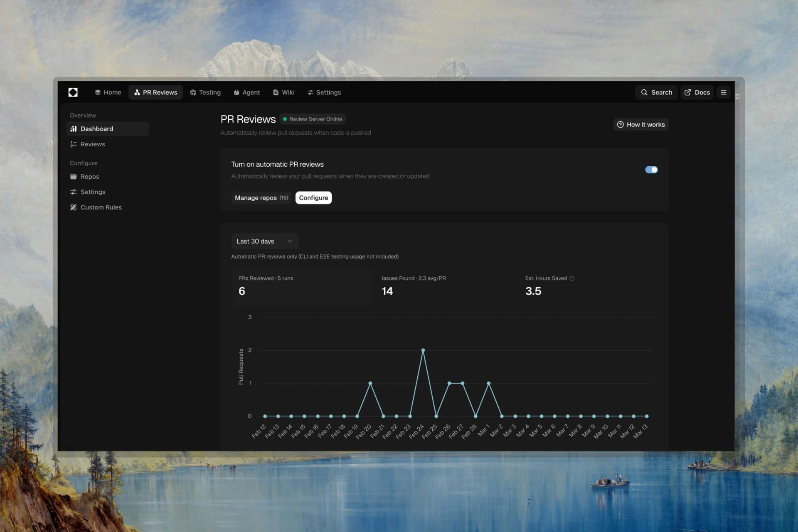Open the Docs external link
This screenshot has width=798, height=532.
click(x=697, y=92)
